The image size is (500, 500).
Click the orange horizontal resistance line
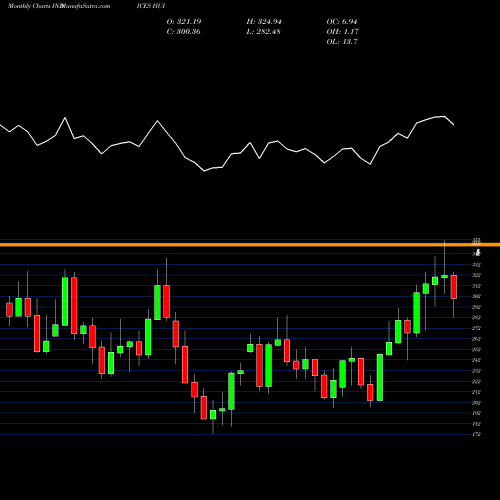pos(250,245)
